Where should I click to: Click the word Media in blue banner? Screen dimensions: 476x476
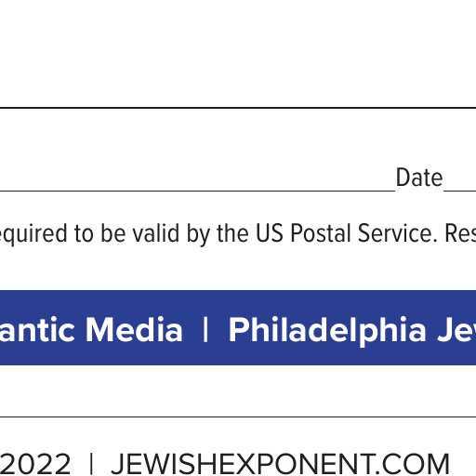pyautogui.click(x=134, y=330)
